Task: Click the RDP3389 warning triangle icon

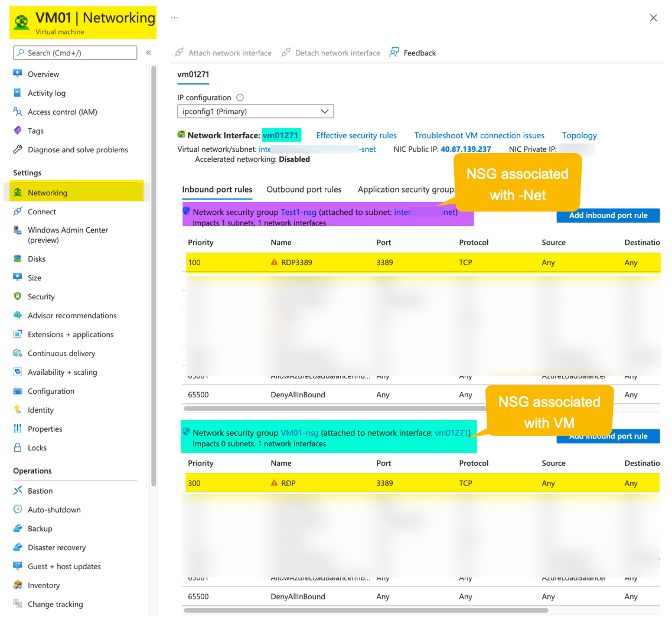Action: [x=274, y=262]
